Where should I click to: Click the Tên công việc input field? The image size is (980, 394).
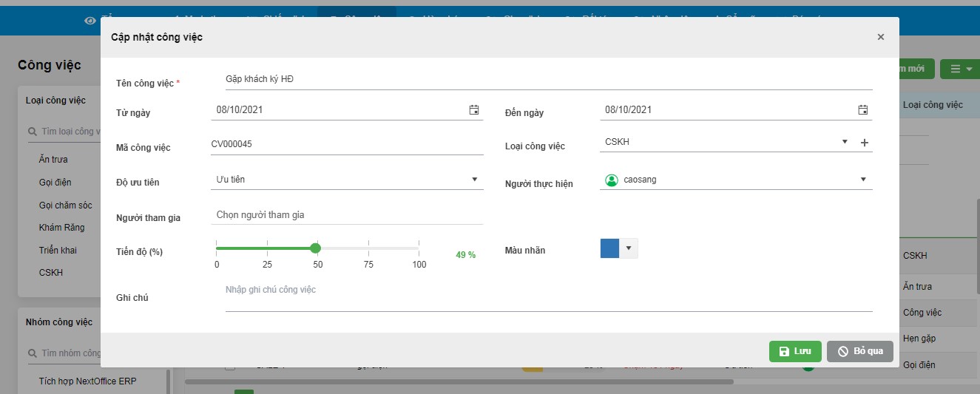point(547,79)
